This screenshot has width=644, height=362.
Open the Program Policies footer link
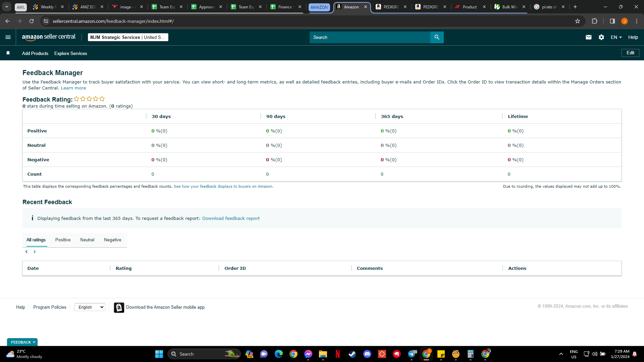[x=50, y=307]
